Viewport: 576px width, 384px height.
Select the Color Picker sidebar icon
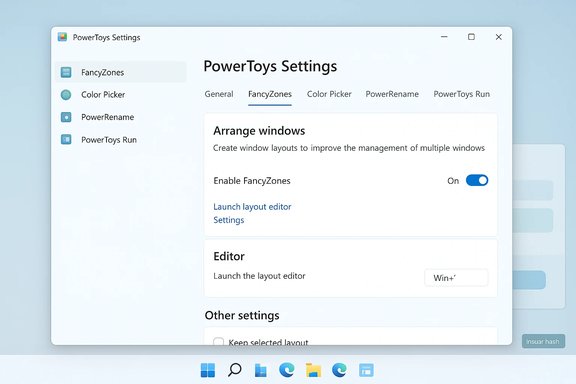66,95
